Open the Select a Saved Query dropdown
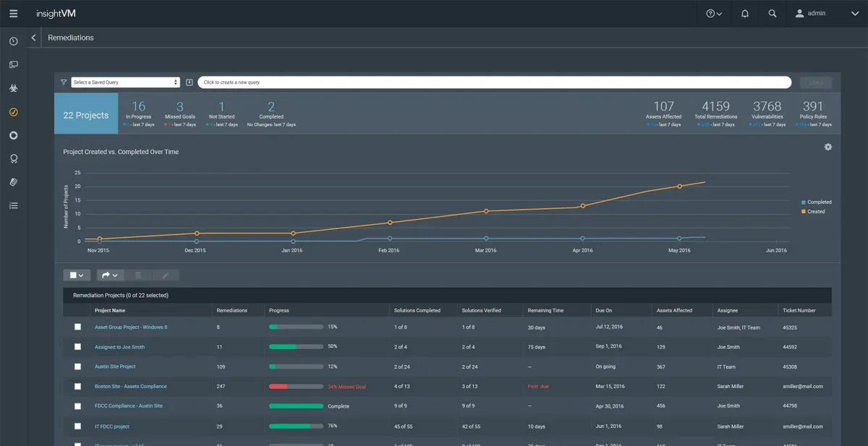868x446 pixels. (x=125, y=82)
